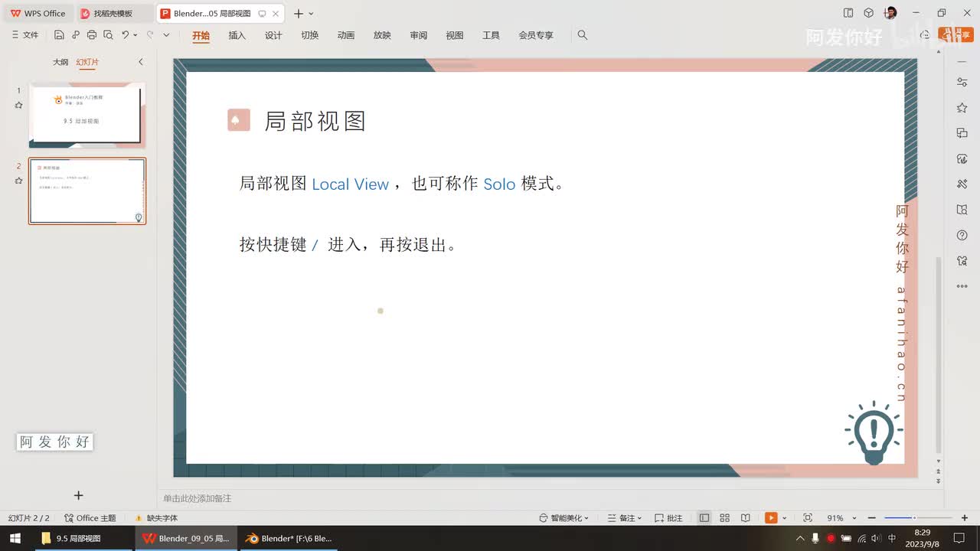Click the cube icon in title bar

(x=869, y=13)
